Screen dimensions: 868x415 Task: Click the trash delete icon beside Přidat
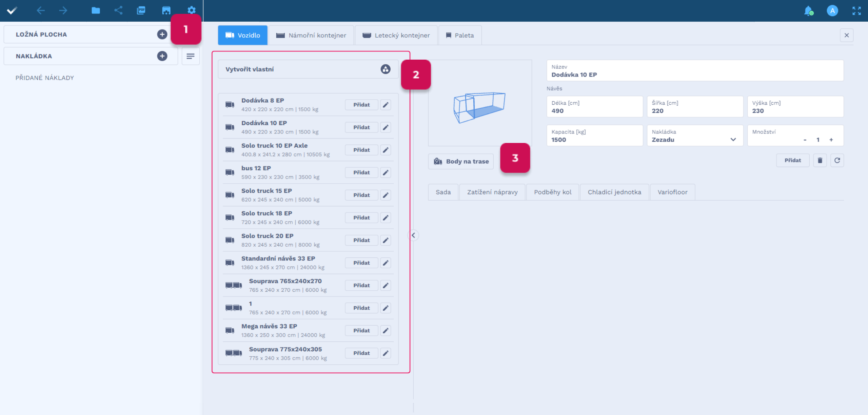(820, 160)
